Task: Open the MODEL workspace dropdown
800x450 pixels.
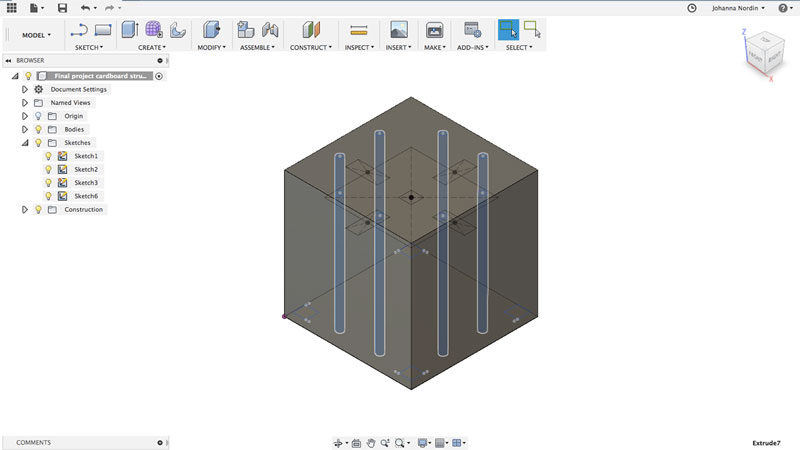Action: point(36,35)
